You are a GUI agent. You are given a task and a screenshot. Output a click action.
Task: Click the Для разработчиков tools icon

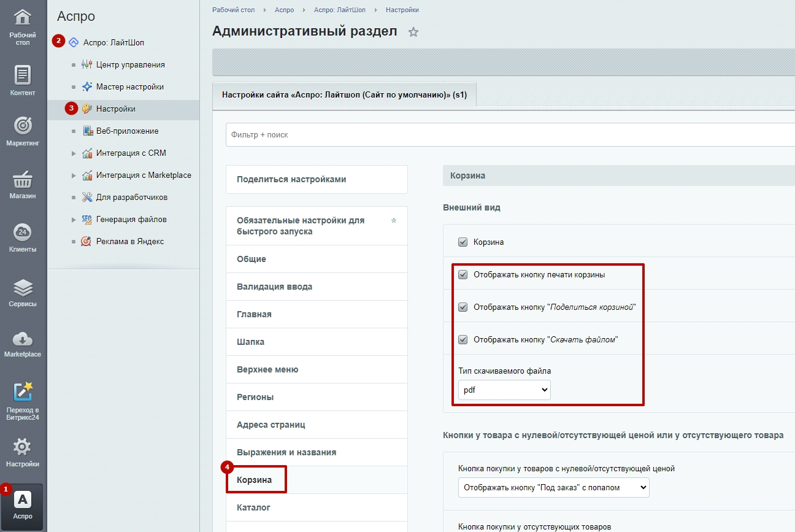click(87, 197)
